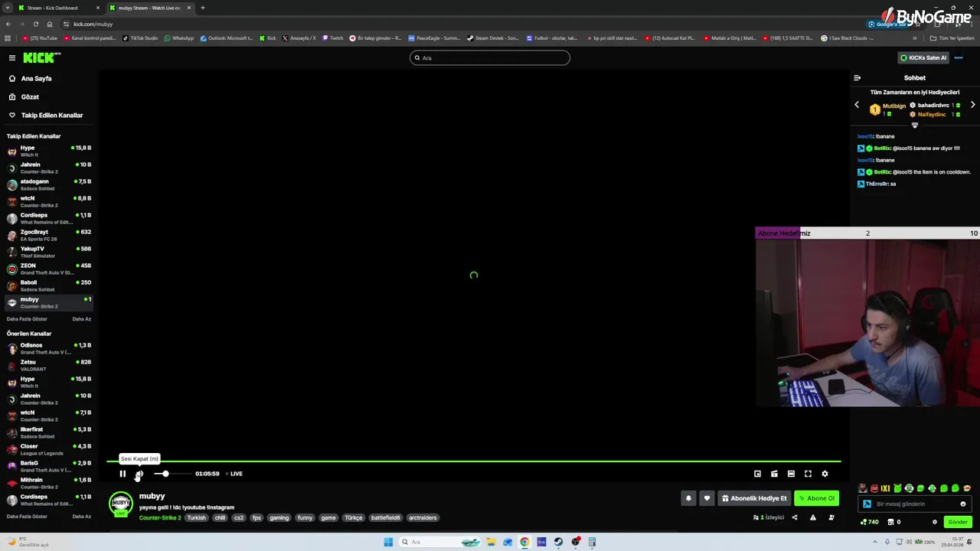Viewport: 980px width, 551px height.
Task: Toggle clip creation icon in player controls
Action: tap(774, 474)
